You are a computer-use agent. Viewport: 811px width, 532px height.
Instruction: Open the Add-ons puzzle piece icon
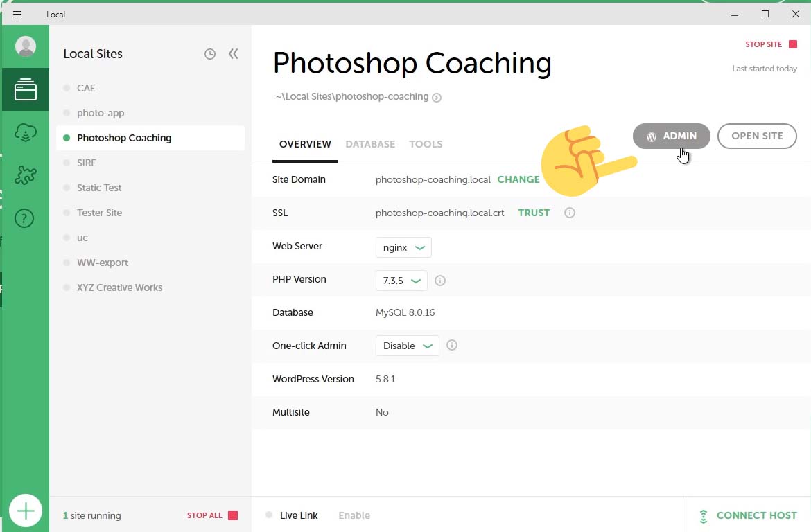(26, 176)
